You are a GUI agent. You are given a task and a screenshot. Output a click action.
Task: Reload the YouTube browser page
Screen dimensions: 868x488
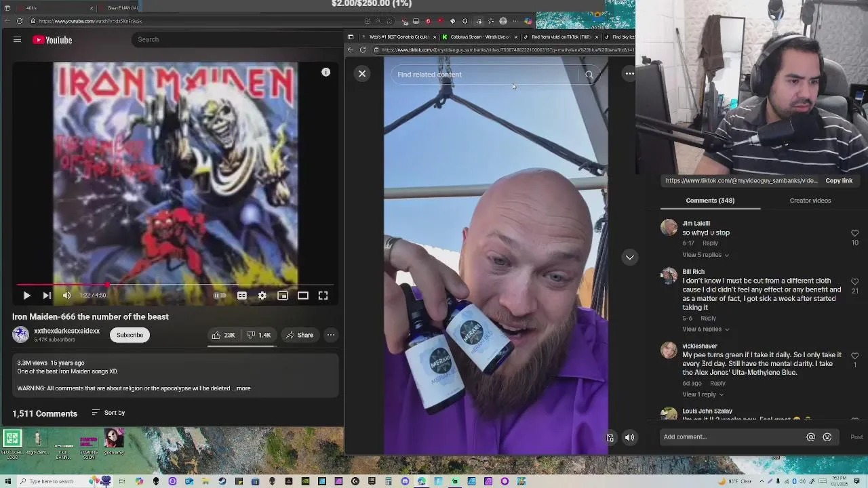click(20, 21)
